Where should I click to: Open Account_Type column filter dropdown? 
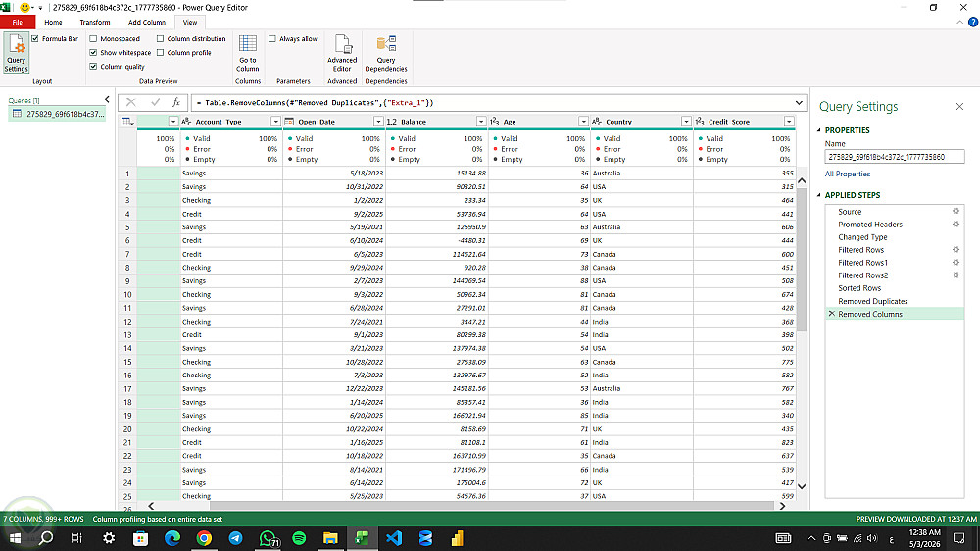275,122
